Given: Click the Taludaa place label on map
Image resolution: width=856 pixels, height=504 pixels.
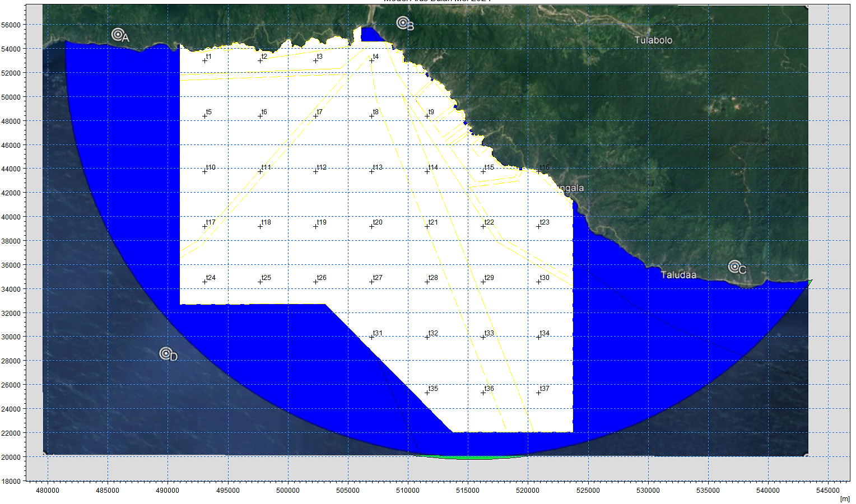Looking at the screenshot, I should coord(678,275).
